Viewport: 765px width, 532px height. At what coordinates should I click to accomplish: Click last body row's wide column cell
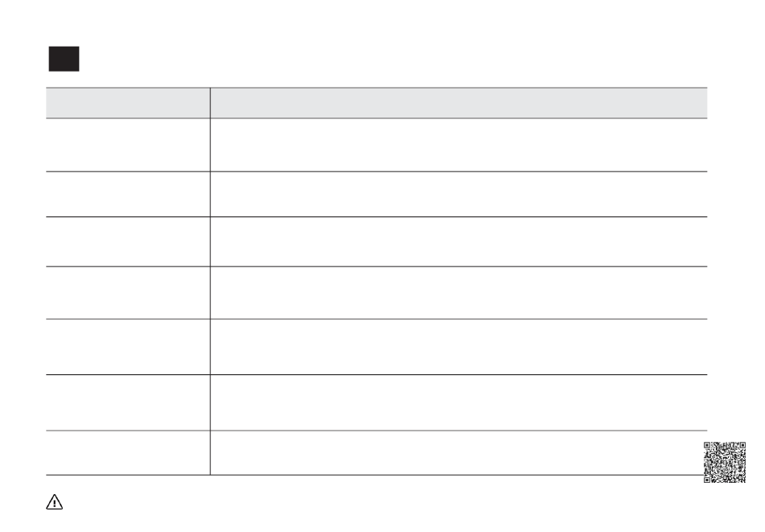[459, 452]
